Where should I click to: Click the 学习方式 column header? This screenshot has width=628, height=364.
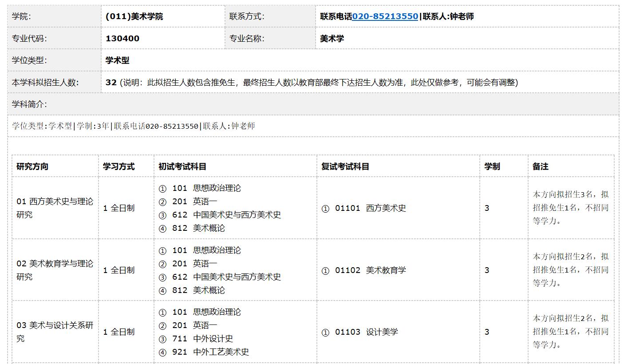point(118,166)
